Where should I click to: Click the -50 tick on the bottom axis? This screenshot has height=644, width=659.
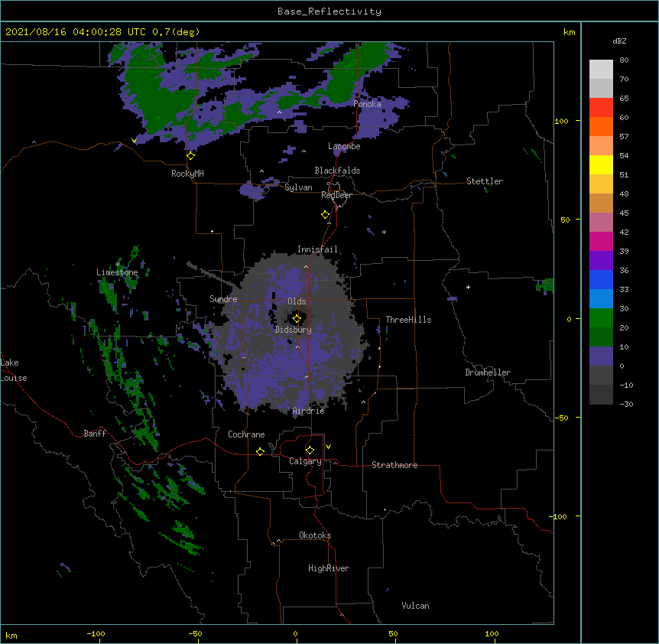pyautogui.click(x=195, y=634)
